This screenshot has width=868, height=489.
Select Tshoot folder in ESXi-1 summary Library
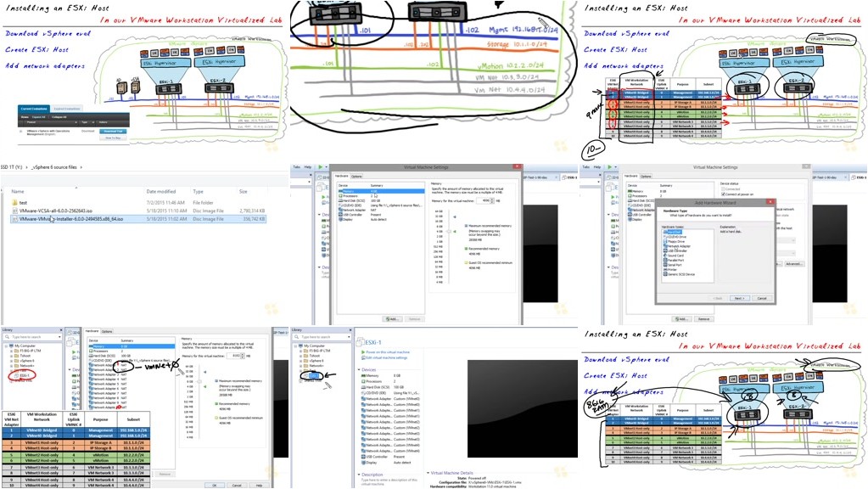click(x=312, y=356)
